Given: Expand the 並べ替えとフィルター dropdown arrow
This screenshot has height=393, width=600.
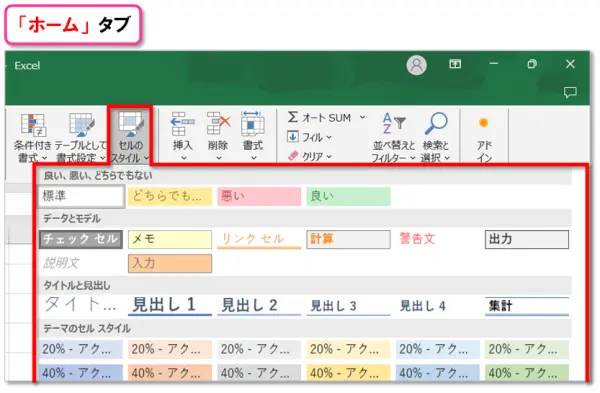Looking at the screenshot, I should click(x=412, y=158).
